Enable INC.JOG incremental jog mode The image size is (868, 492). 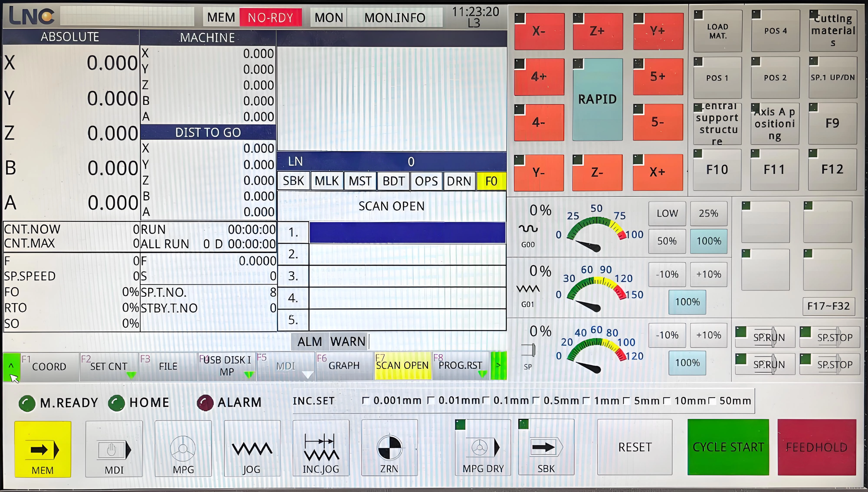pyautogui.click(x=321, y=448)
